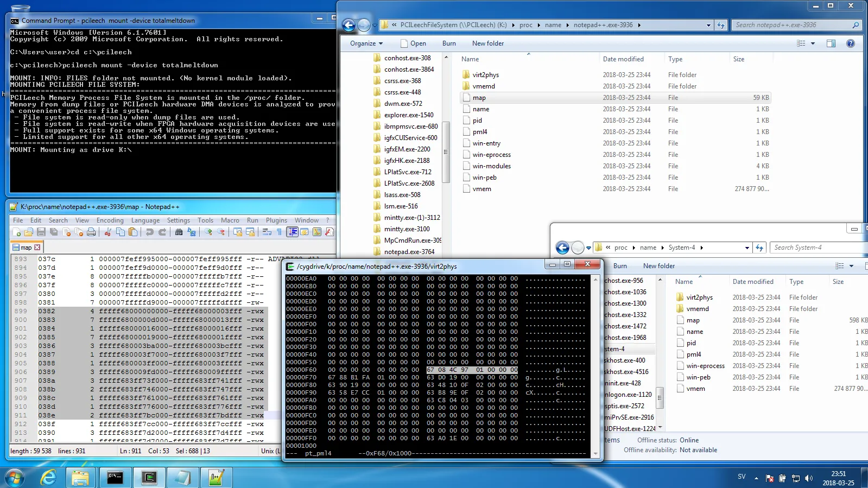
Task: Click the Save icon in Notepad++ toolbar
Action: (x=42, y=232)
